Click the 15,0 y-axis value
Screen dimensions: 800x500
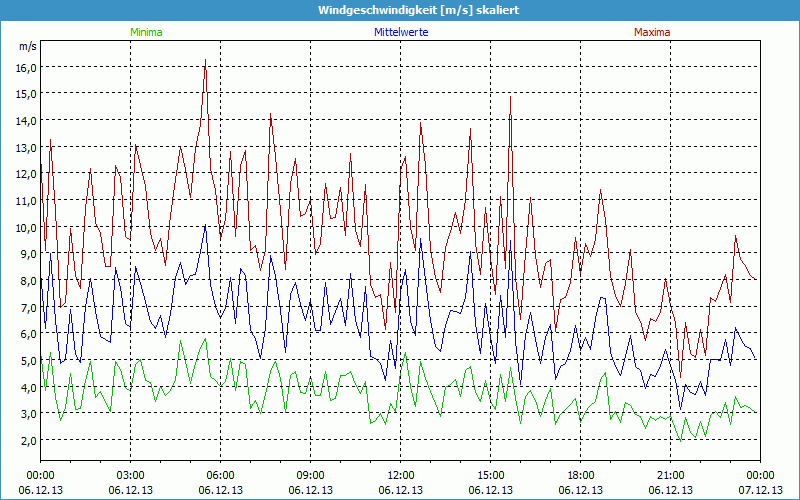click(x=28, y=94)
